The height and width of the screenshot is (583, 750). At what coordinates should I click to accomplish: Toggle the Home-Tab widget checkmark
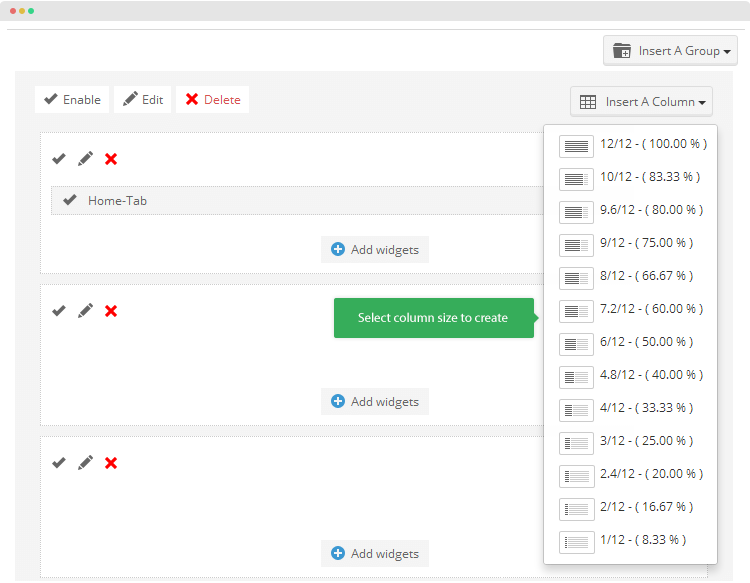pos(70,200)
